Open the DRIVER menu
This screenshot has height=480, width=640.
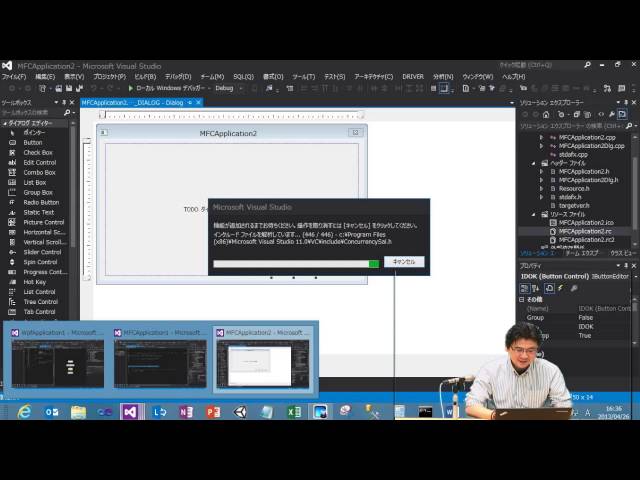[413, 77]
